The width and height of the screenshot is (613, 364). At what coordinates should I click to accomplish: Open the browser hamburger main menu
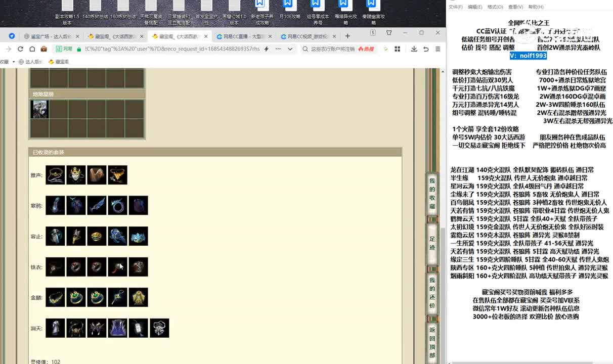tap(437, 49)
